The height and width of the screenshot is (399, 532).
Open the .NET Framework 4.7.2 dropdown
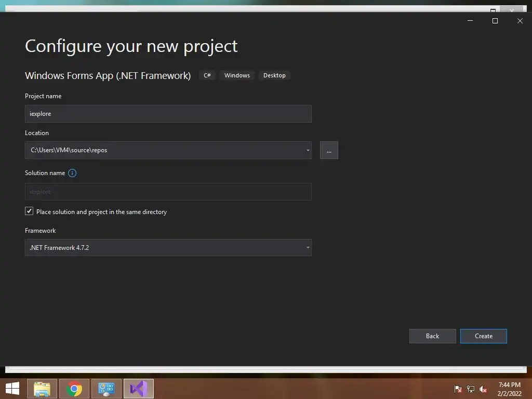pos(168,248)
